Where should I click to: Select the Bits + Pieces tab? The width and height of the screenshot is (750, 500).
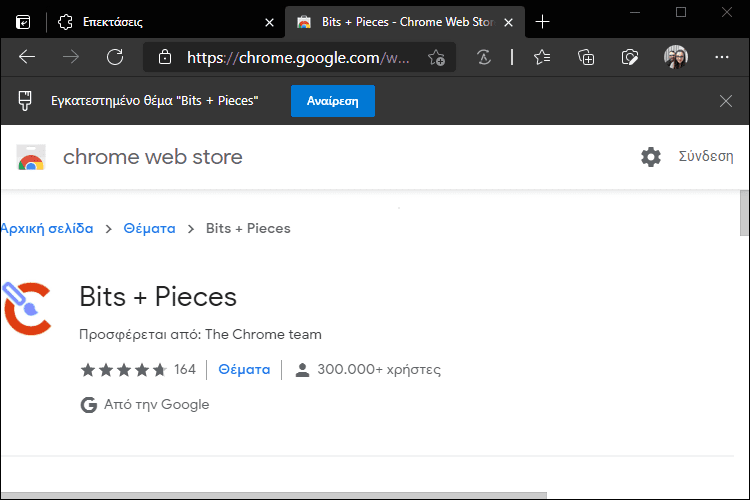405,22
